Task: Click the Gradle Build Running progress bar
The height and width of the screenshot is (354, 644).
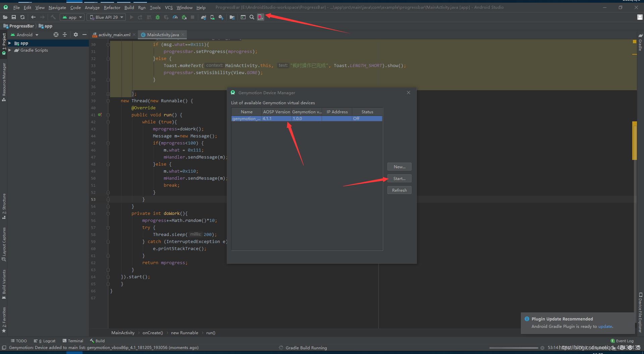Action: pyautogui.click(x=514, y=348)
